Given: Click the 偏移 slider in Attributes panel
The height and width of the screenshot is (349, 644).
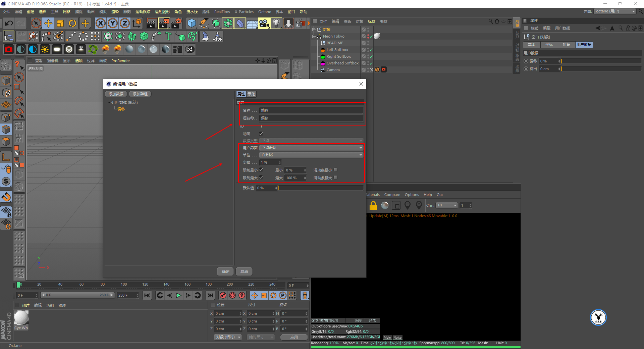Looking at the screenshot, I should coord(601,61).
